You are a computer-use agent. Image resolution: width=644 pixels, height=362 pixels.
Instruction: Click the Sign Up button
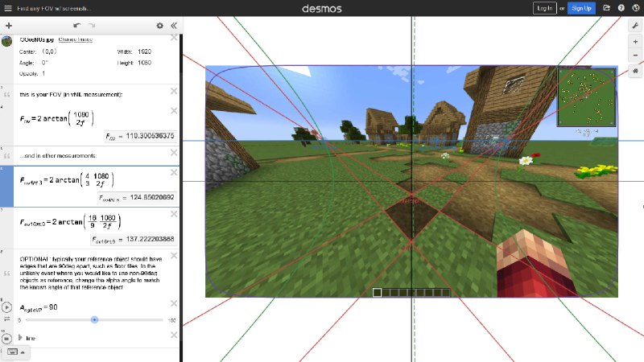[x=580, y=8]
